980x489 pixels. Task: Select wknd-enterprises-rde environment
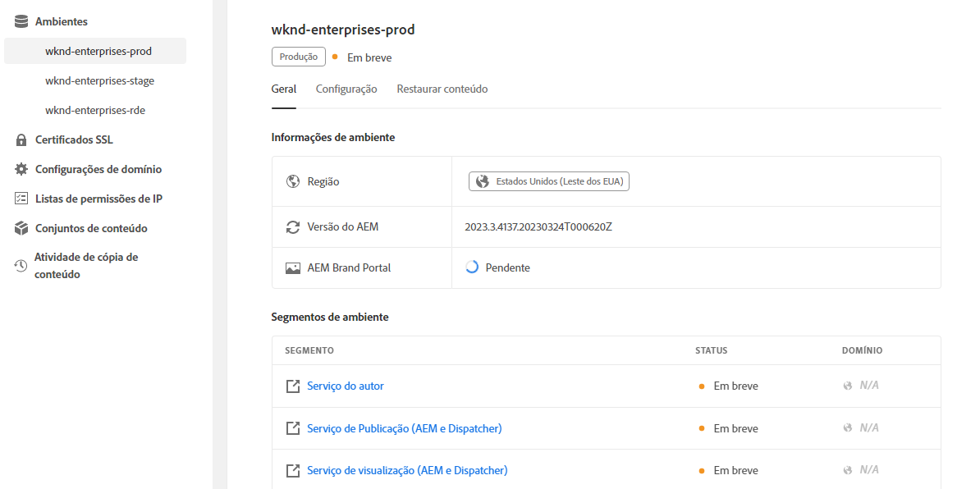coord(94,110)
